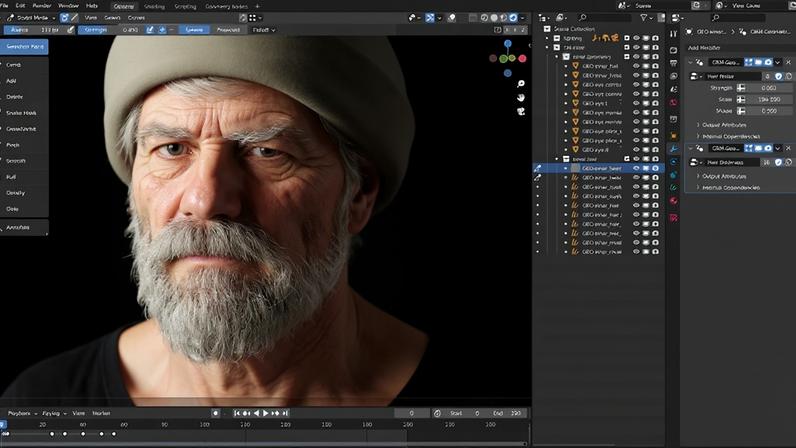Open the Marker menu in timeline
Viewport: 796px width, 448px height.
click(101, 413)
